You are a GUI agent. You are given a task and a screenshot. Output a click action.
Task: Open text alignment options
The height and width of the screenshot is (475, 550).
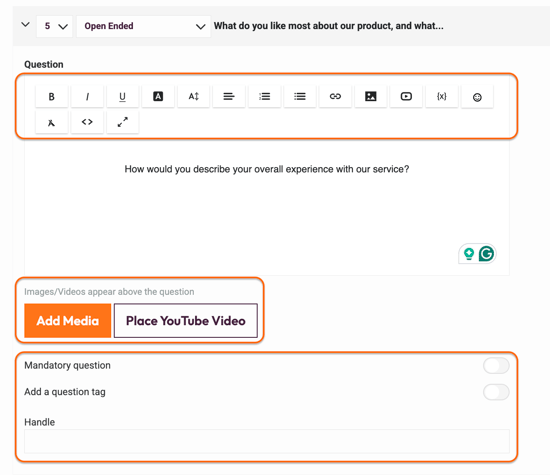[x=229, y=96]
